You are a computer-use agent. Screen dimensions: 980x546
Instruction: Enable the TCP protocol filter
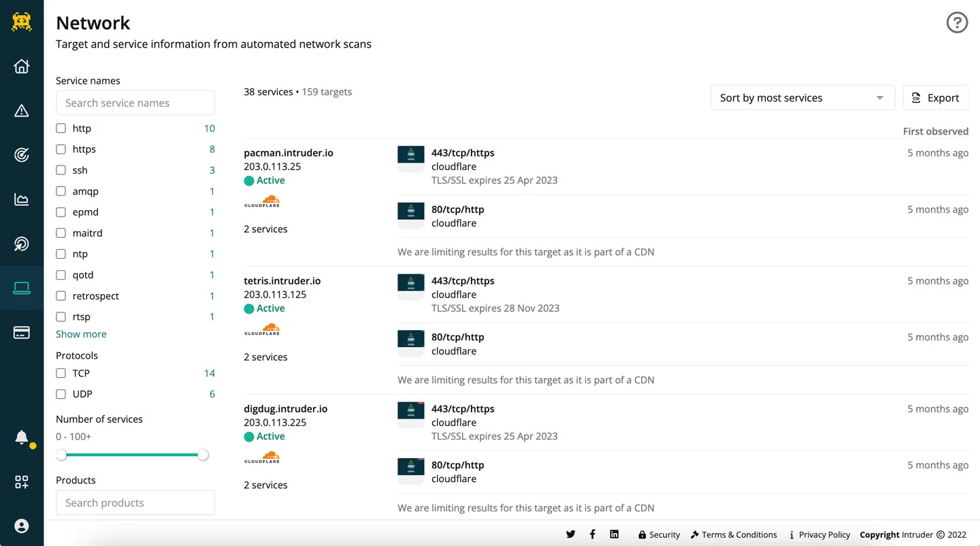pos(61,373)
